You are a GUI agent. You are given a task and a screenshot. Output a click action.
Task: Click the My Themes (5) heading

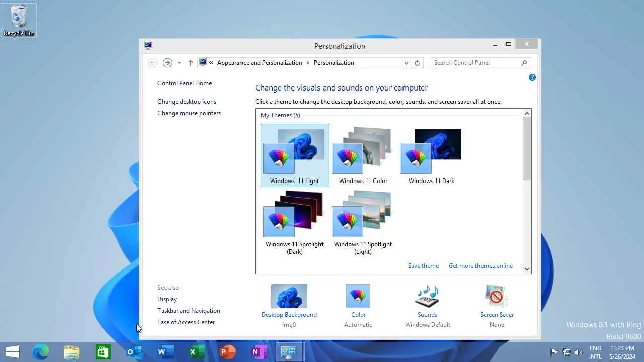[x=280, y=115]
